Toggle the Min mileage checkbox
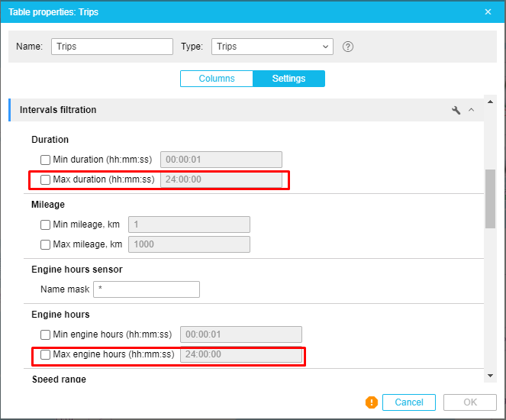506x420 pixels. (x=45, y=225)
